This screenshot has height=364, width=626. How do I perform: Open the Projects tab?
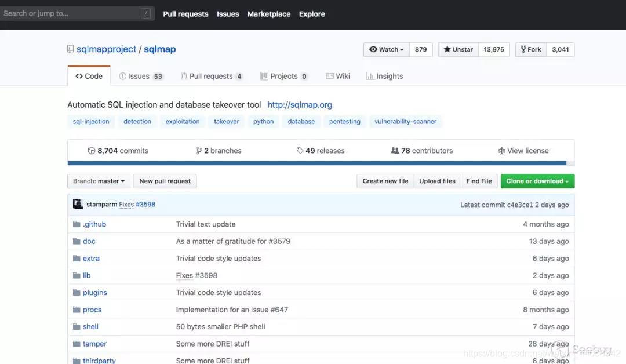coord(284,77)
